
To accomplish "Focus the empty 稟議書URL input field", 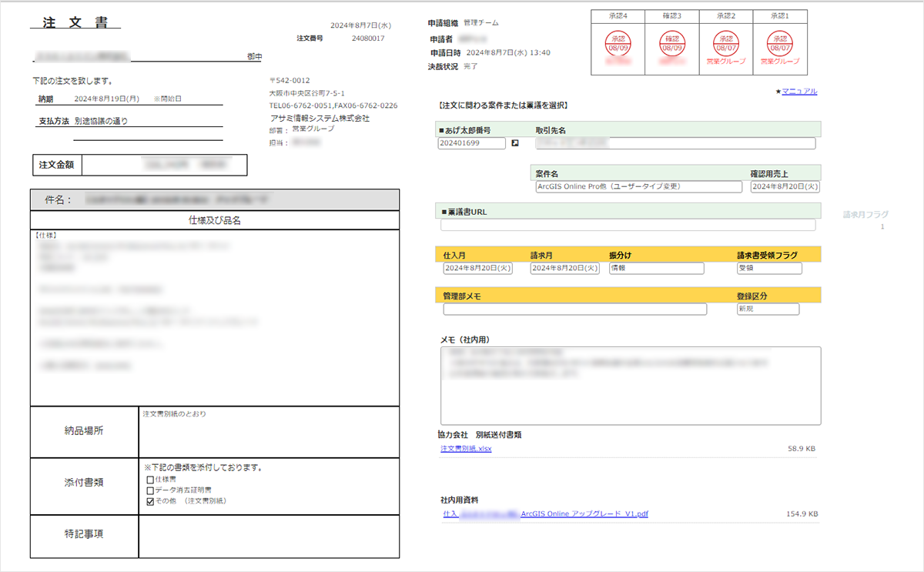I will [628, 225].
